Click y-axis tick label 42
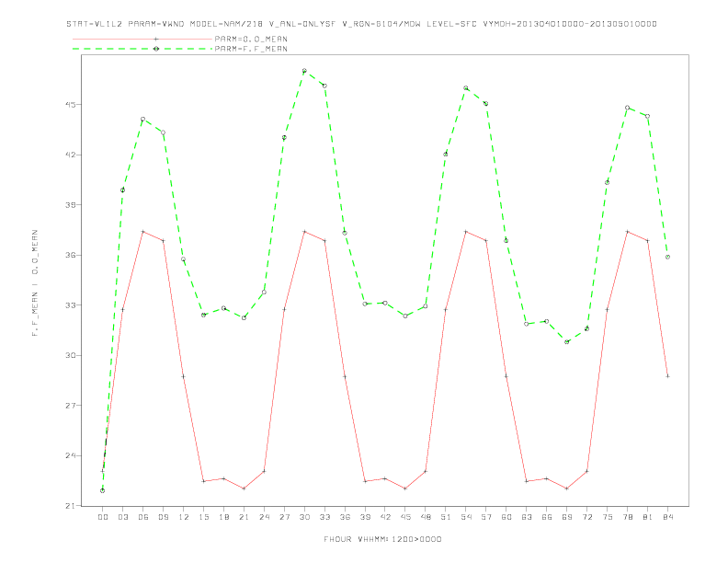The width and height of the screenshot is (728, 563). pyautogui.click(x=70, y=155)
